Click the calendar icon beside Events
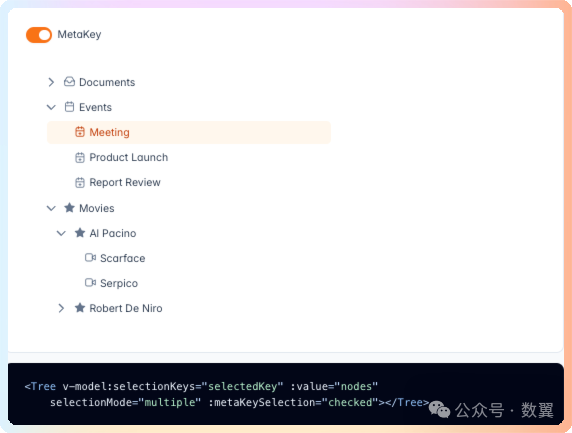Screen dimensions: 572x433 (69, 107)
